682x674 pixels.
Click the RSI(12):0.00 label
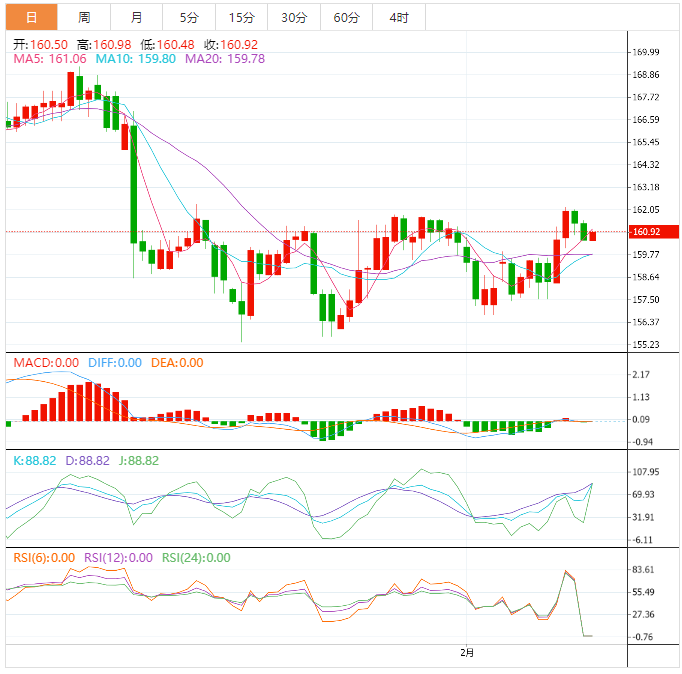[118, 558]
